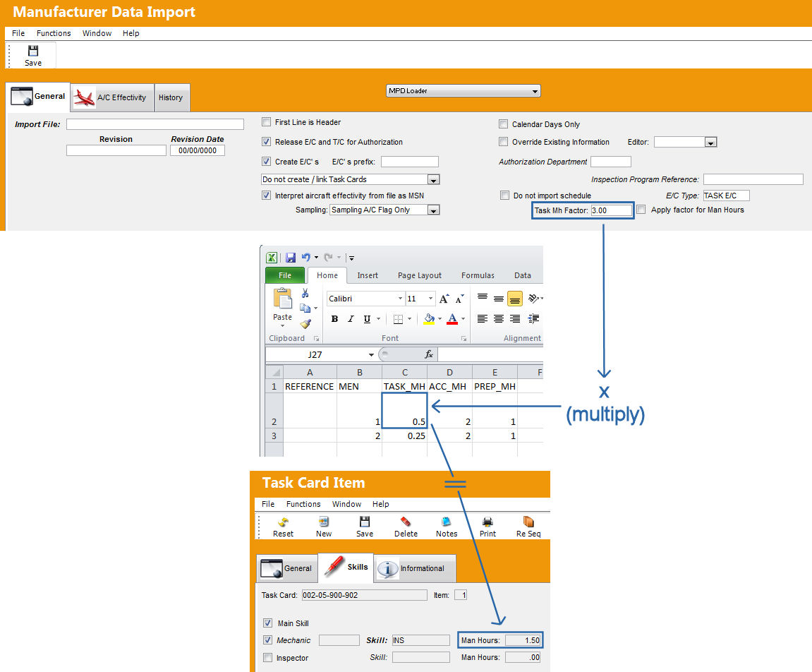
Task: Click the Excel quick-access save icon
Action: coord(291,258)
